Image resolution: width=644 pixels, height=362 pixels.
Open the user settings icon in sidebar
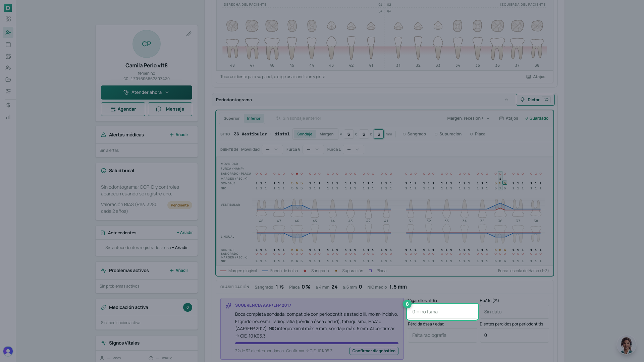(8, 68)
